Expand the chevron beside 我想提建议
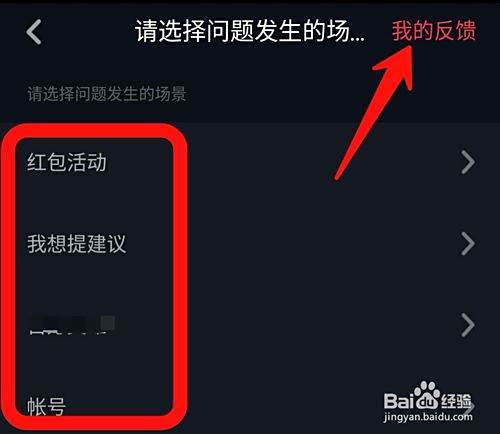The width and height of the screenshot is (500, 434). coord(468,244)
